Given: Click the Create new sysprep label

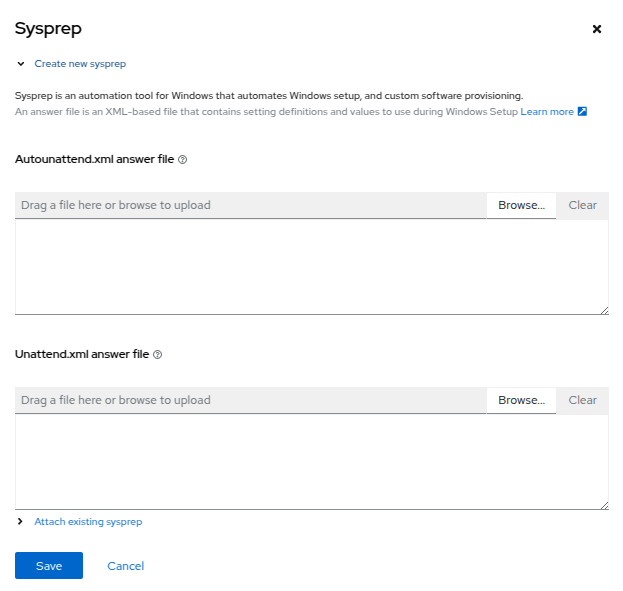Looking at the screenshot, I should click(x=80, y=64).
